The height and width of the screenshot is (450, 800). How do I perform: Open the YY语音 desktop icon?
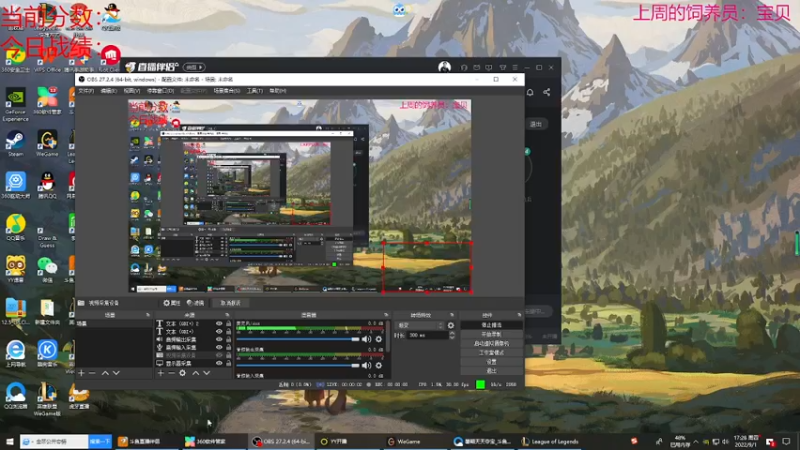pyautogui.click(x=15, y=270)
